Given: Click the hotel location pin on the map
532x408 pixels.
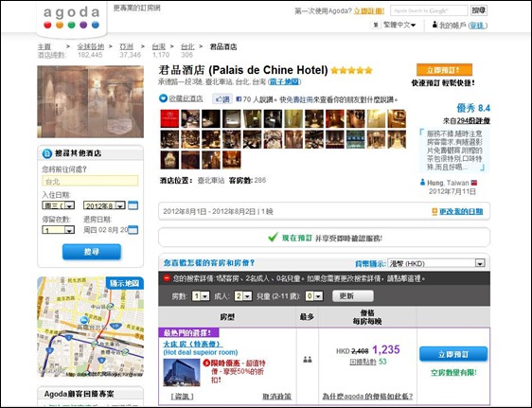Looking at the screenshot, I should 84,320.
